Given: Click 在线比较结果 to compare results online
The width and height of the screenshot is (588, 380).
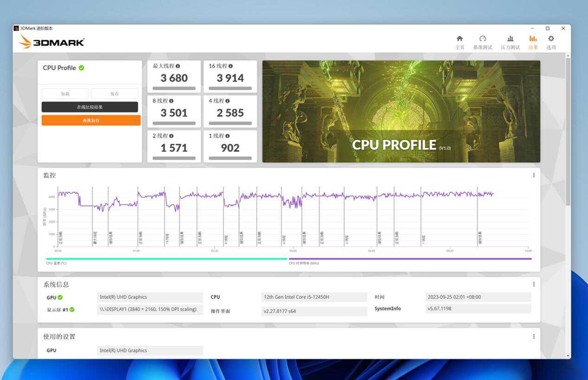Looking at the screenshot, I should 90,107.
